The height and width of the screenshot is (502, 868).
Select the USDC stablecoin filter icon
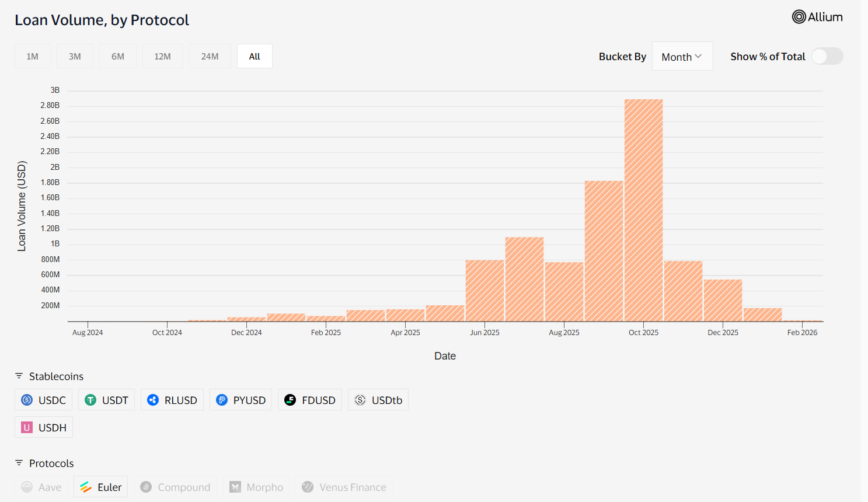point(27,400)
